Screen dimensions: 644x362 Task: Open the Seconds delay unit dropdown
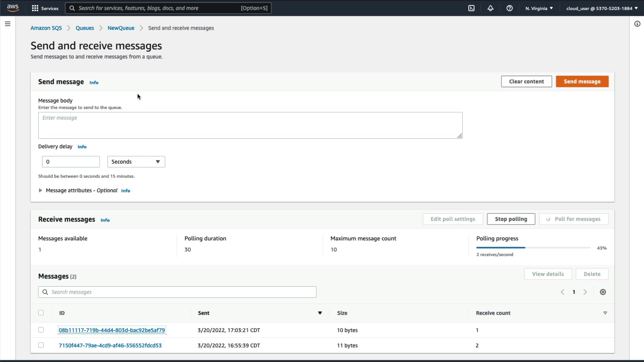136,162
